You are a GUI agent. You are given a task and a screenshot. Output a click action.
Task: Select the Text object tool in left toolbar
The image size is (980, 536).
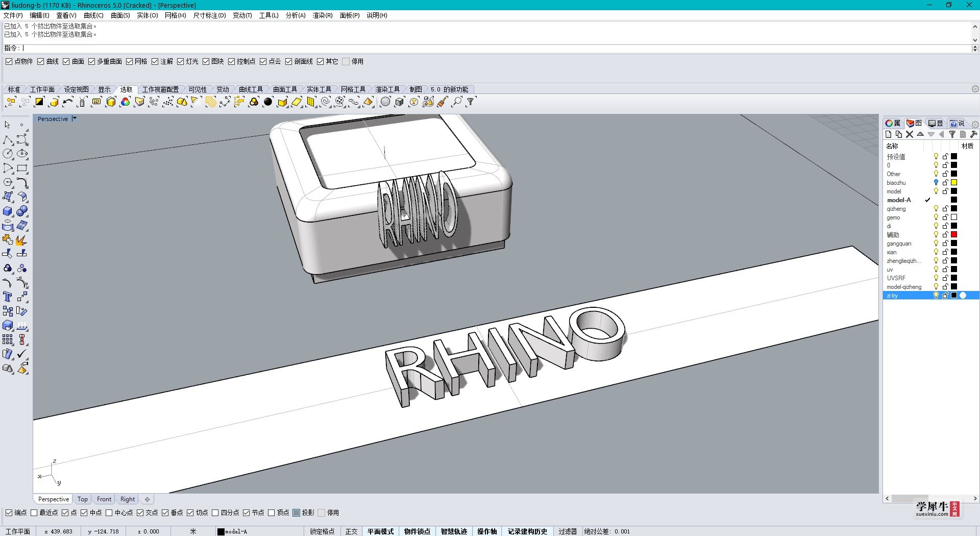coord(8,297)
